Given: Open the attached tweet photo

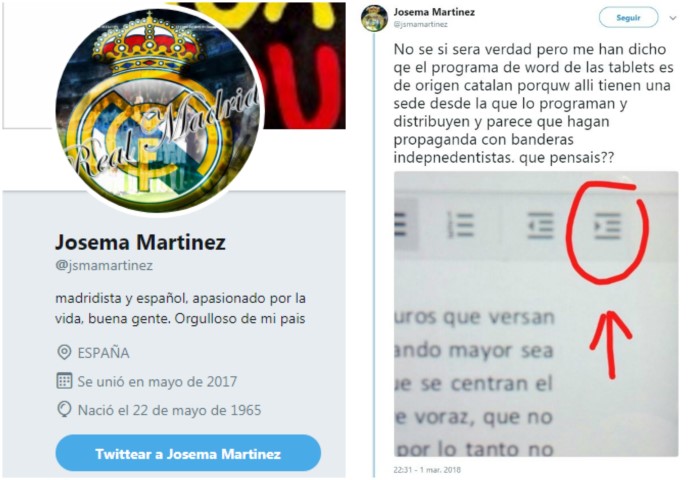Looking at the screenshot, I should point(536,314).
